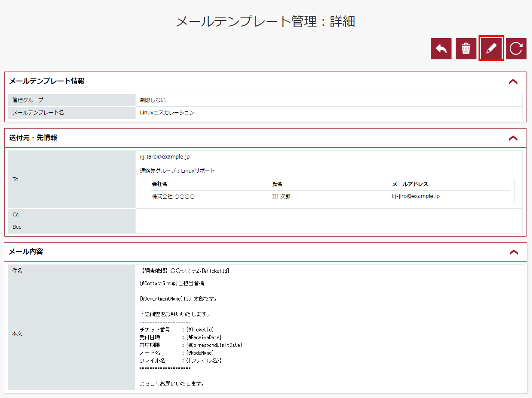Click the 本文 label
Screen dimensions: 532x398
(17, 334)
